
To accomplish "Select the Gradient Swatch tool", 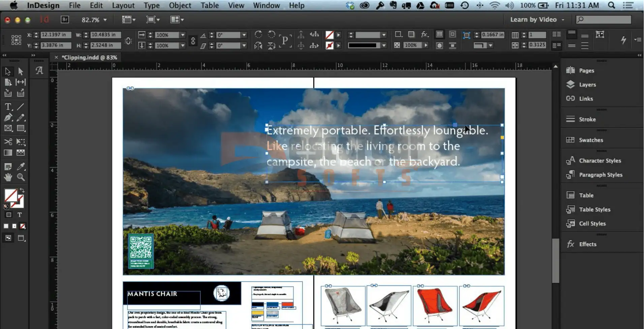I will pyautogui.click(x=8, y=152).
